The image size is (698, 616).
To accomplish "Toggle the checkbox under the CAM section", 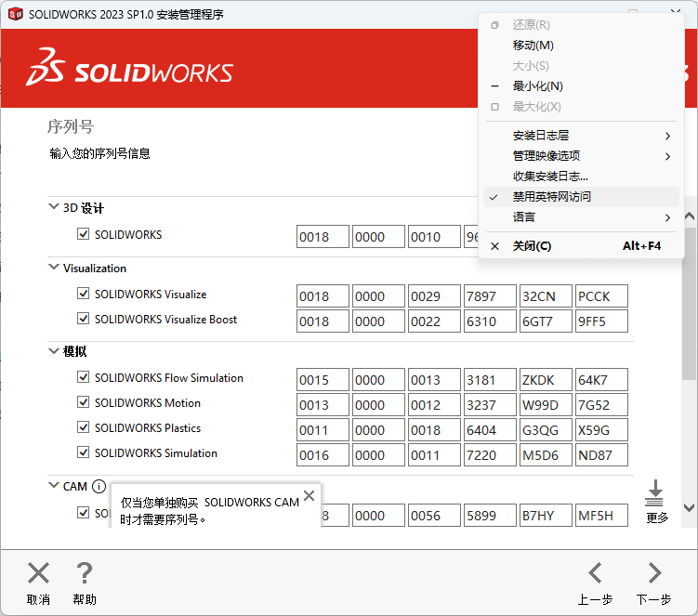I will click(x=84, y=512).
